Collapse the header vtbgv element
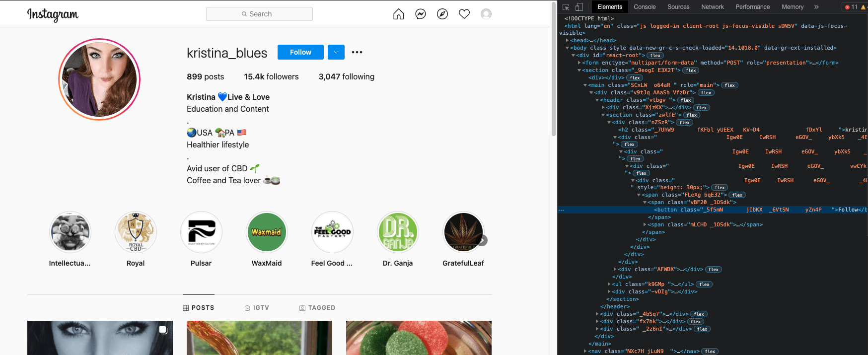The width and height of the screenshot is (868, 355). 597,100
